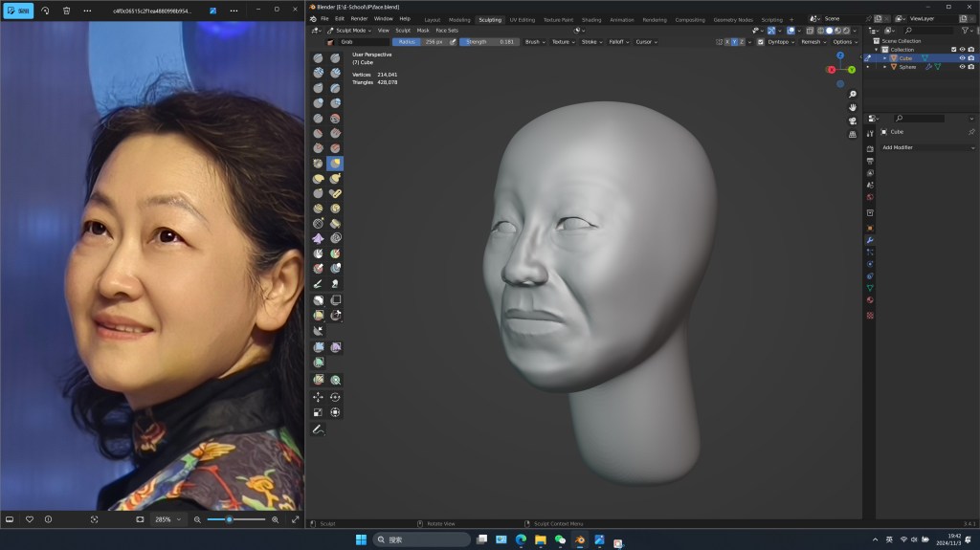Open the Modifiers wrench properties tab
The width and height of the screenshot is (980, 550).
click(870, 239)
